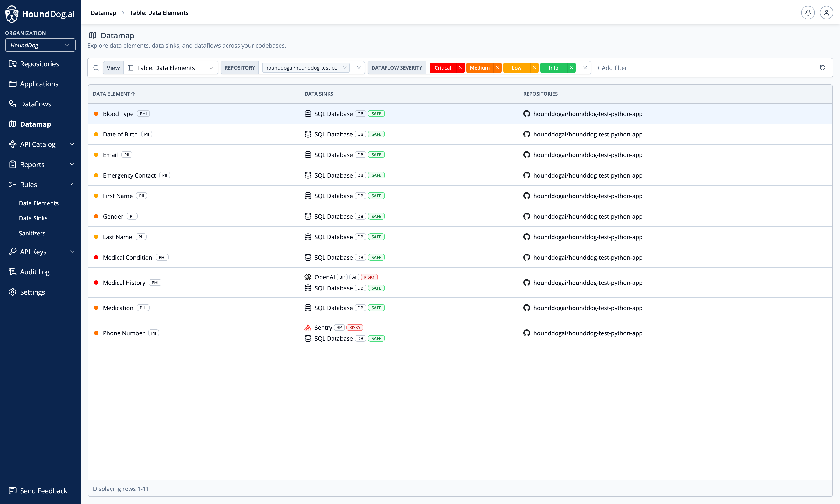Click the Info severity tag

[x=554, y=68]
